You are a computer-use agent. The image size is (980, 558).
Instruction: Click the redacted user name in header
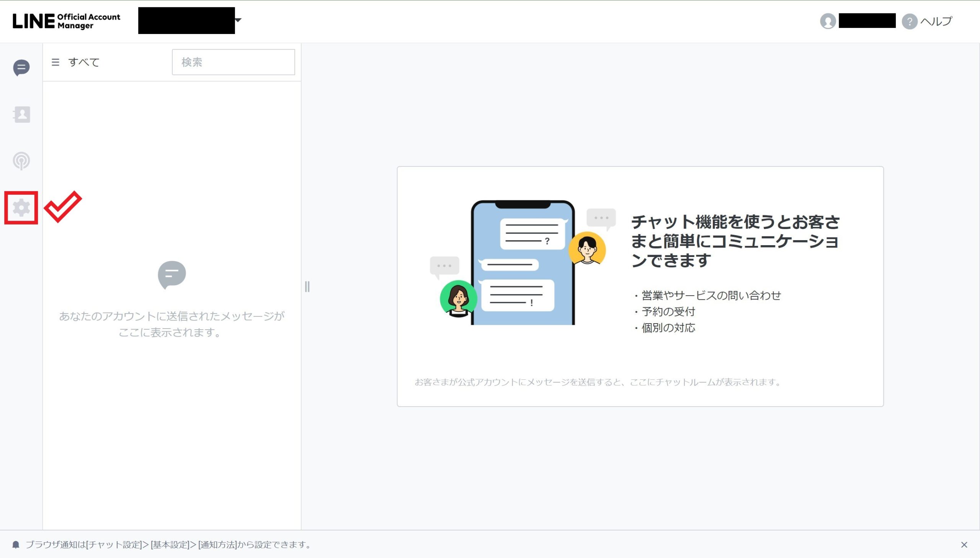coord(867,21)
